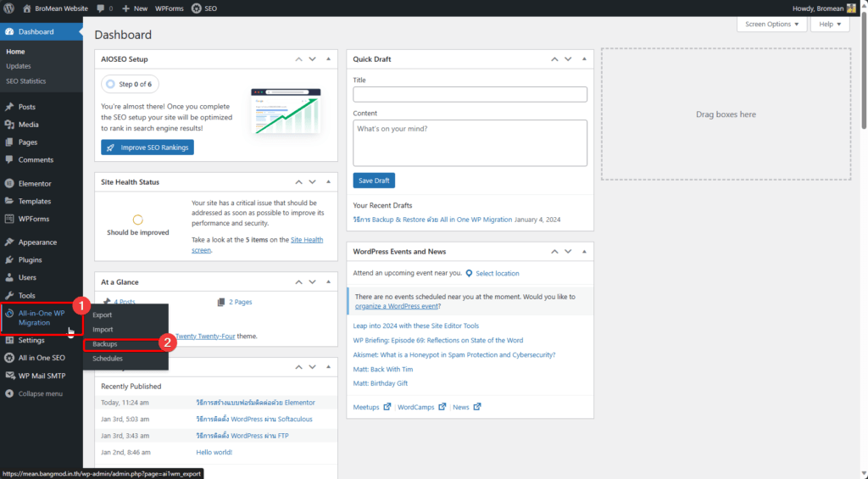Choose Export in the migration submenu
868x479 pixels.
pyautogui.click(x=103, y=315)
